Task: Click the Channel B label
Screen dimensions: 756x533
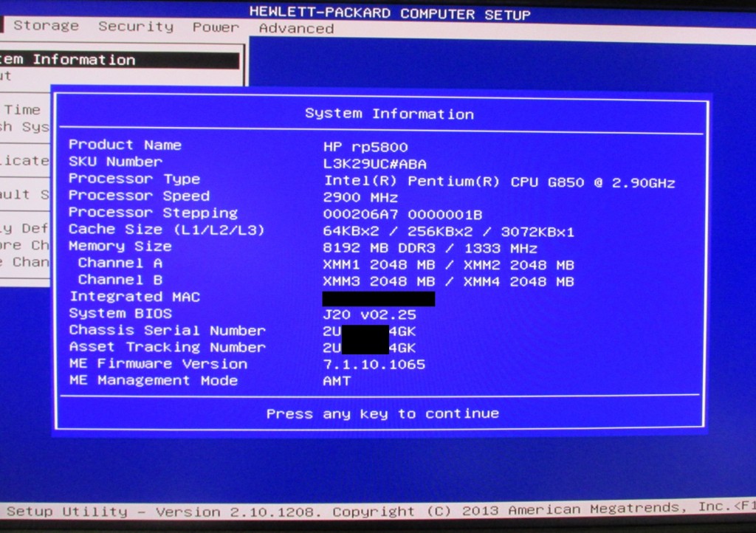Action: 120,280
